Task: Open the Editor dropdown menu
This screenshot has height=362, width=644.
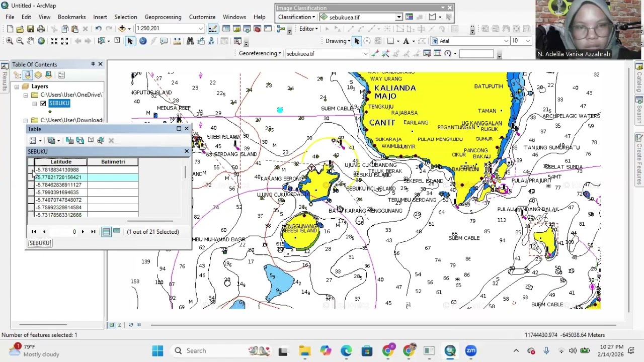Action: (308, 29)
